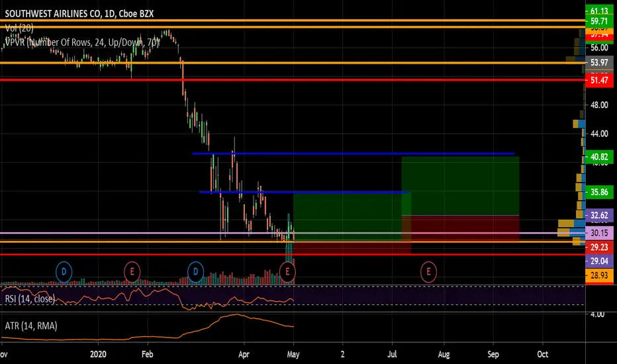Open the E earnings marker near May

287,272
